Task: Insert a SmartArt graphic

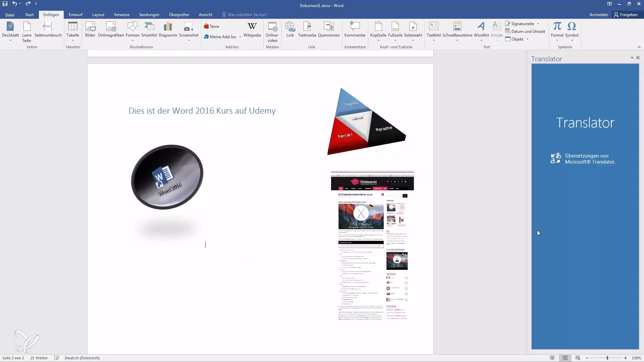Action: click(x=149, y=29)
